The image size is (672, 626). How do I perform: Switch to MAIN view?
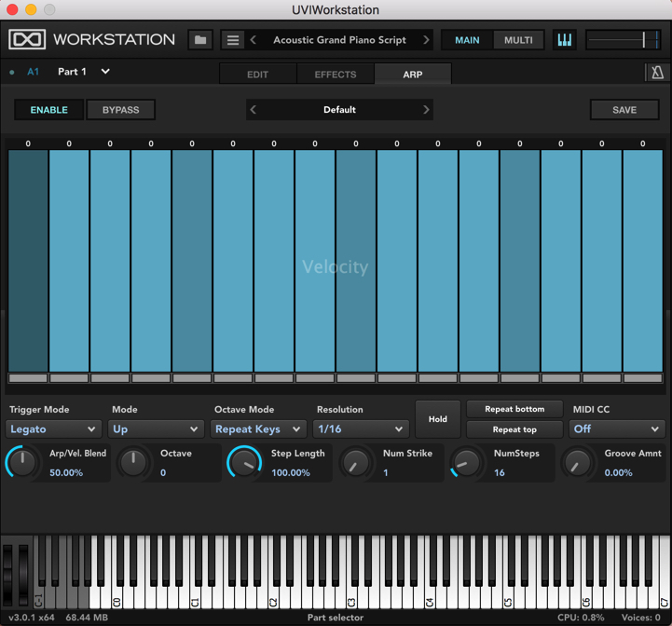(x=467, y=40)
